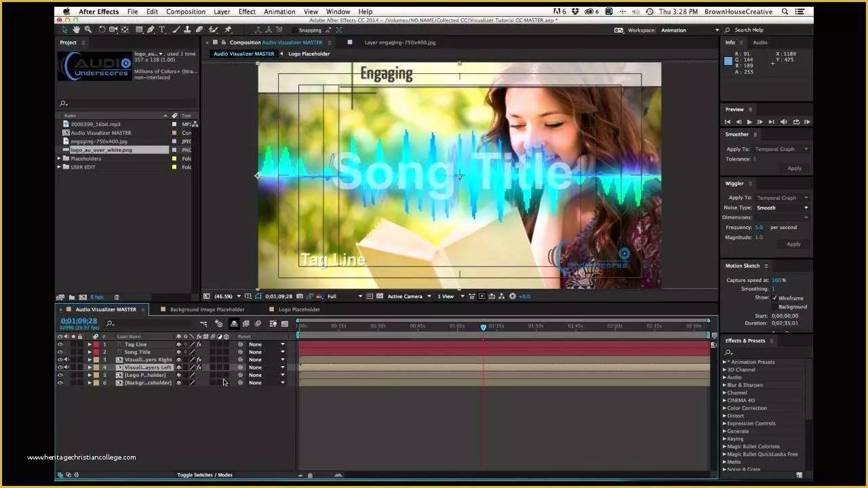Click the Apply button in the Smoother panel
The image size is (868, 488).
(x=794, y=167)
